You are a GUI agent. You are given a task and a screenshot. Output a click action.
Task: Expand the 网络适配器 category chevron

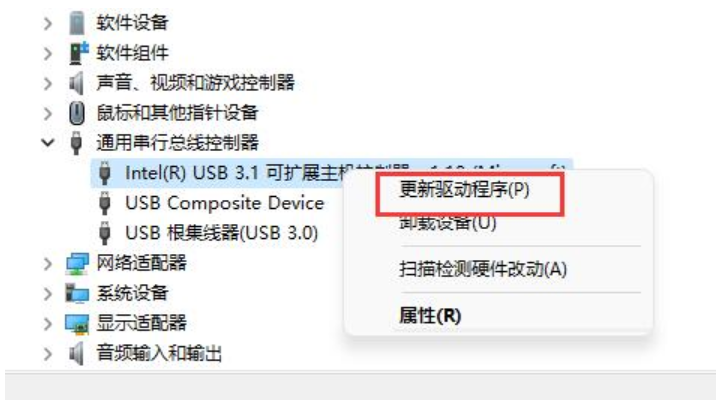click(x=48, y=264)
